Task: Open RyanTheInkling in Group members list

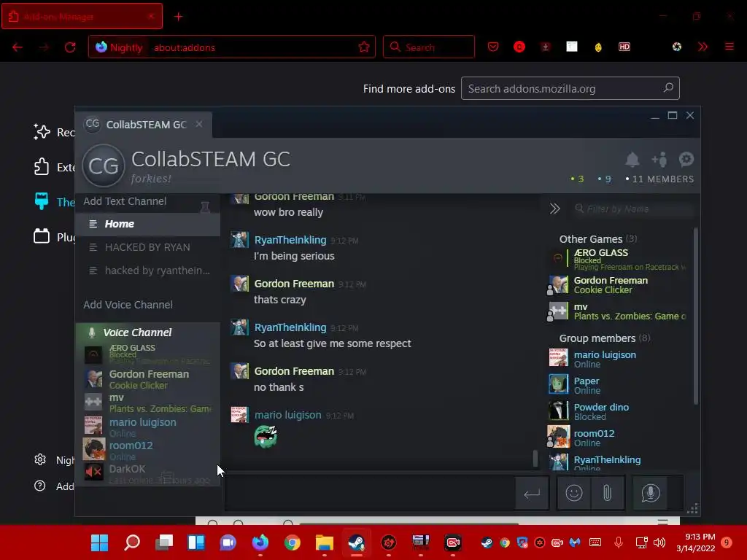Action: pos(617,463)
